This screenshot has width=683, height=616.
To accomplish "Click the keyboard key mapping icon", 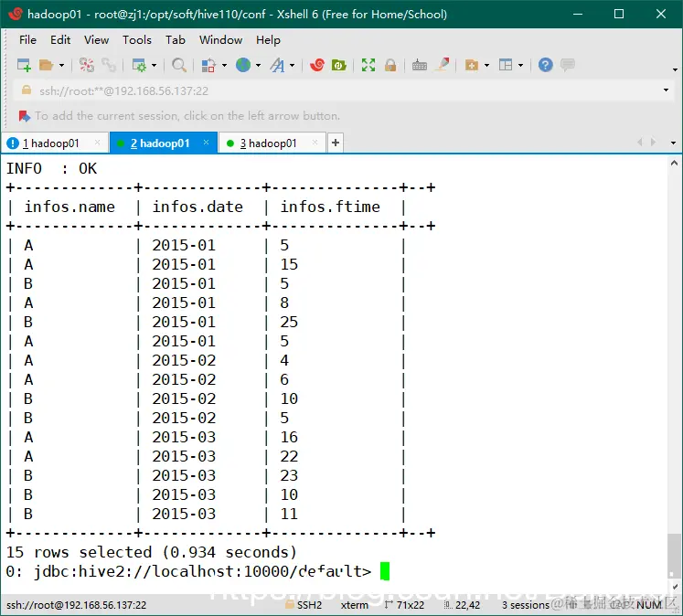I will coord(420,65).
